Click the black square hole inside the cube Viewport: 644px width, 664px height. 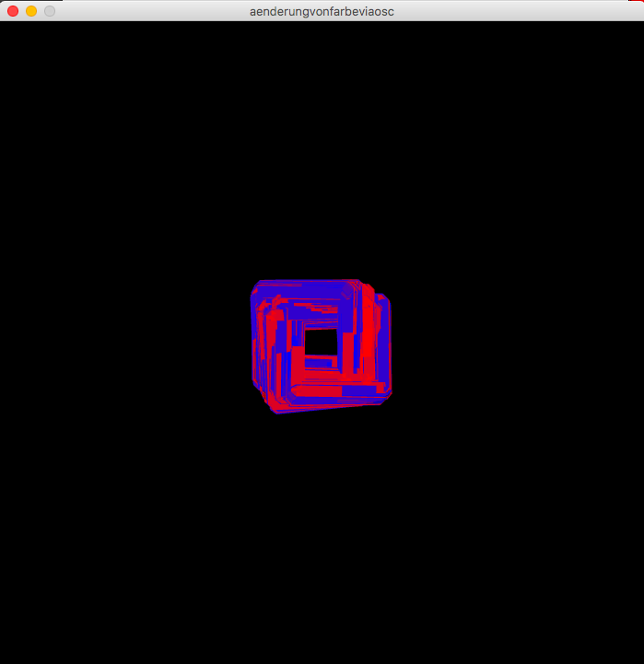[321, 342]
